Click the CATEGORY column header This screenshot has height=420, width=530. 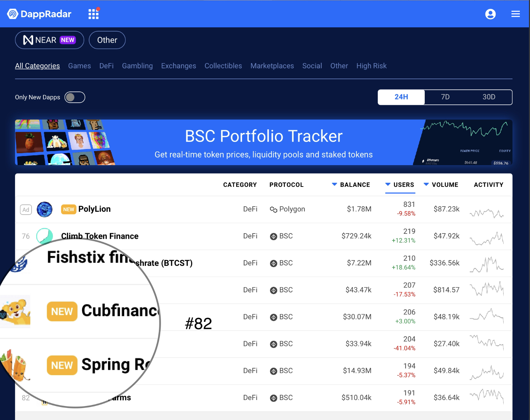point(240,185)
